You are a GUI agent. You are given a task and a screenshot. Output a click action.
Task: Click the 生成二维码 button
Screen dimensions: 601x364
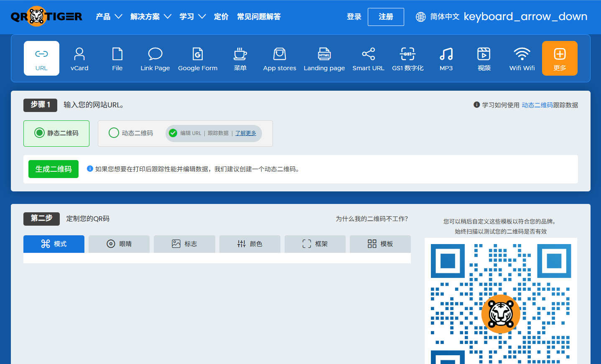tap(53, 169)
